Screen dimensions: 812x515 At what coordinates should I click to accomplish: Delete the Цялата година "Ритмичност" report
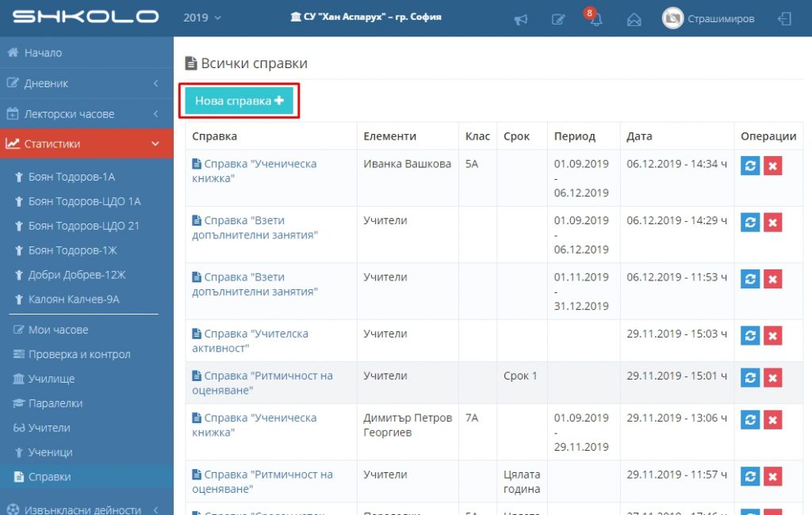[772, 476]
